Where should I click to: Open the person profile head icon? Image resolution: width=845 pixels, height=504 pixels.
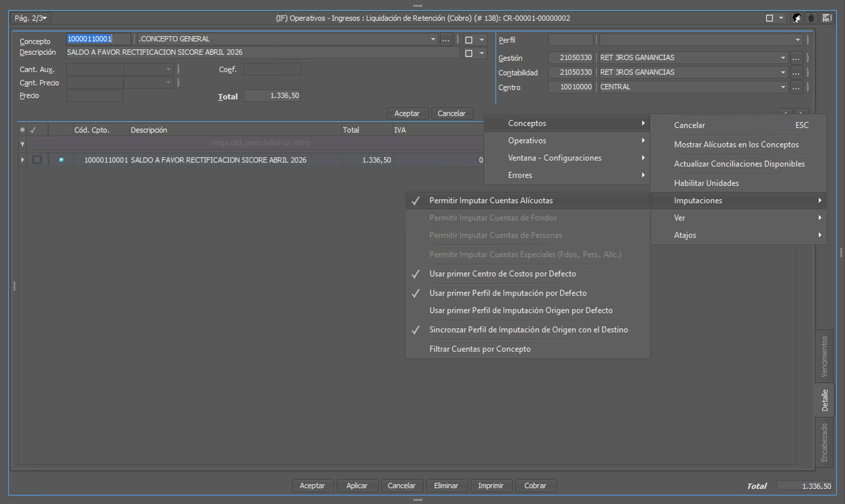click(796, 18)
